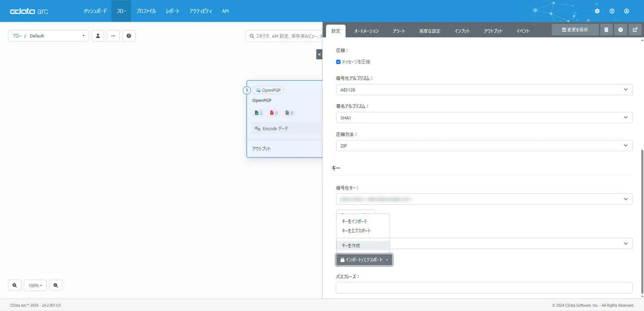Click the アウトプット label on the connector
The width and height of the screenshot is (644, 311).
coord(261,149)
